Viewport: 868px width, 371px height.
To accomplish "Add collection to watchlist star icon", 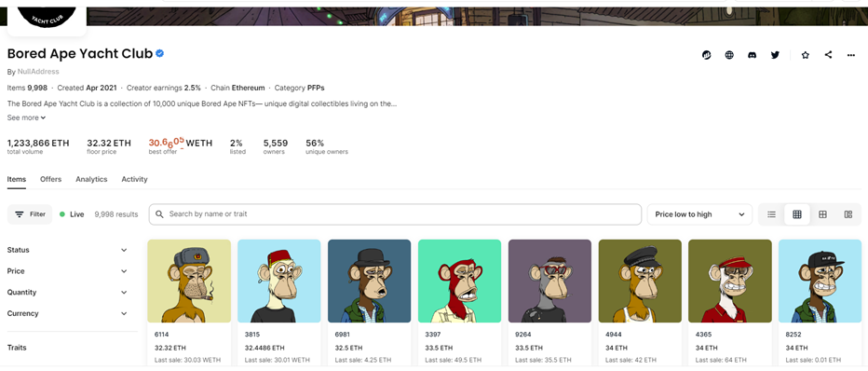I will [x=806, y=55].
